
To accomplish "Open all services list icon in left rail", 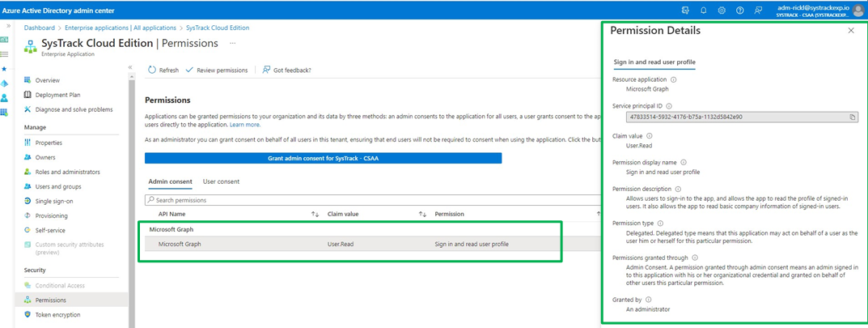I will coord(4,53).
